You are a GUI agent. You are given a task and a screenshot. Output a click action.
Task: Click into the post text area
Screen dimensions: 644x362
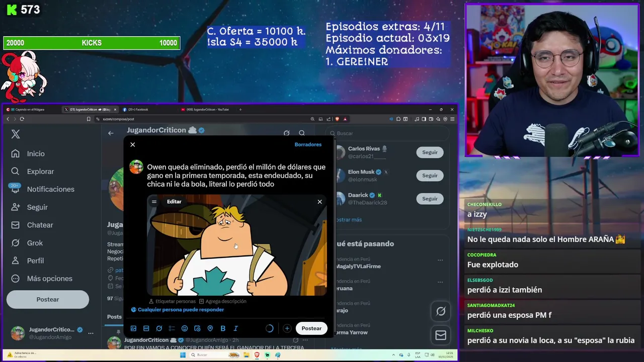pyautogui.click(x=236, y=175)
